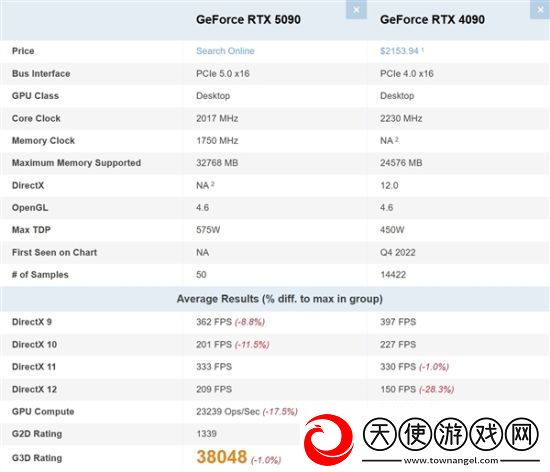Viewport: 550px width, 472px height.
Task: Click the GPU Class row label
Action: point(35,96)
